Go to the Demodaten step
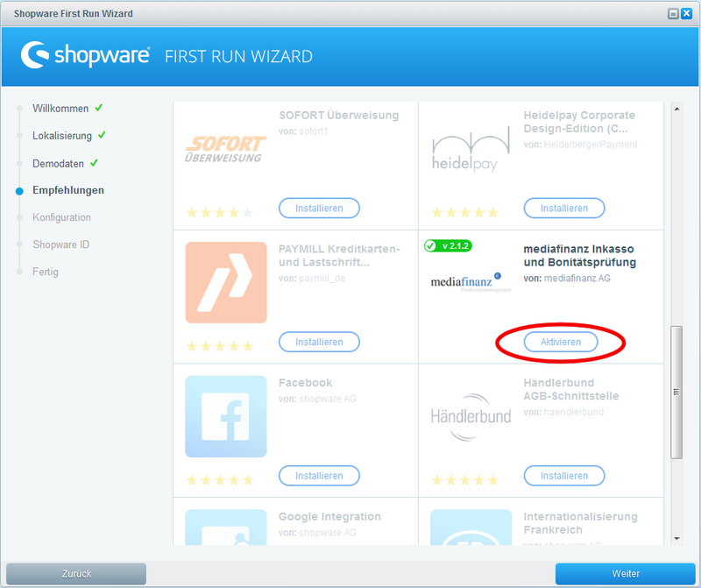This screenshot has width=701, height=588. coord(58,164)
